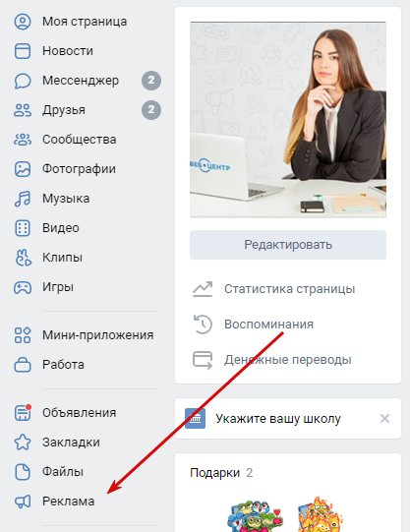Open the Messenger speech bubble icon
Image resolution: width=410 pixels, height=532 pixels.
click(x=23, y=81)
